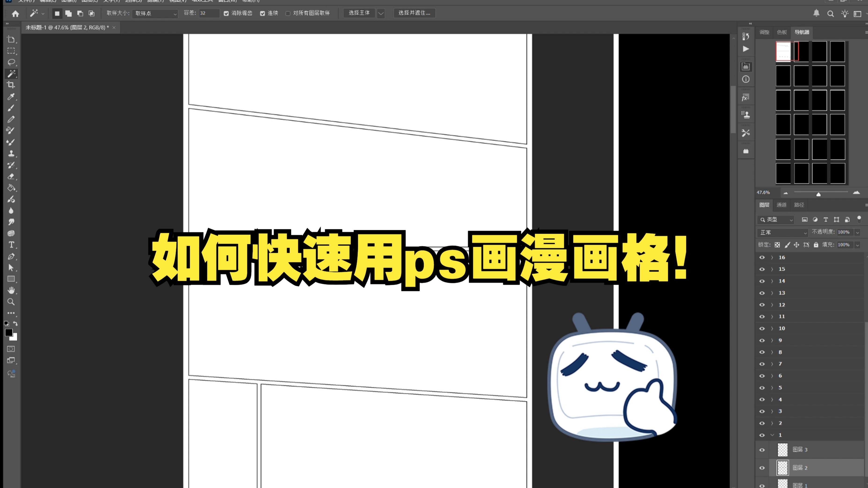Select the Clone Stamp tool
Image resolution: width=868 pixels, height=488 pixels.
(x=11, y=154)
